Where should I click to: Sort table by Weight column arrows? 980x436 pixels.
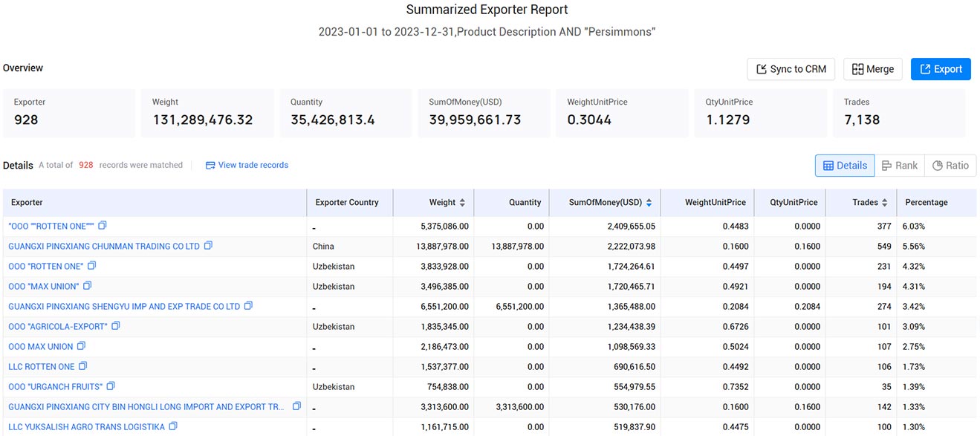pyautogui.click(x=463, y=202)
